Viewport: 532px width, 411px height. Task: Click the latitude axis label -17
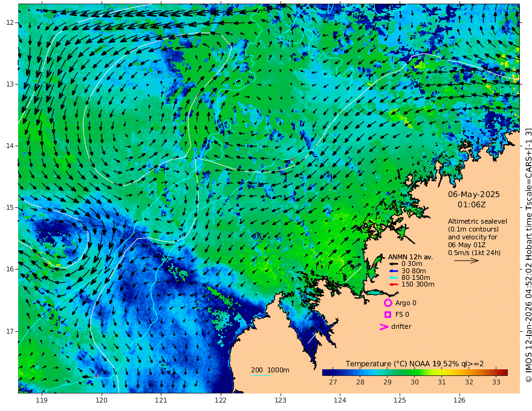(x=9, y=331)
